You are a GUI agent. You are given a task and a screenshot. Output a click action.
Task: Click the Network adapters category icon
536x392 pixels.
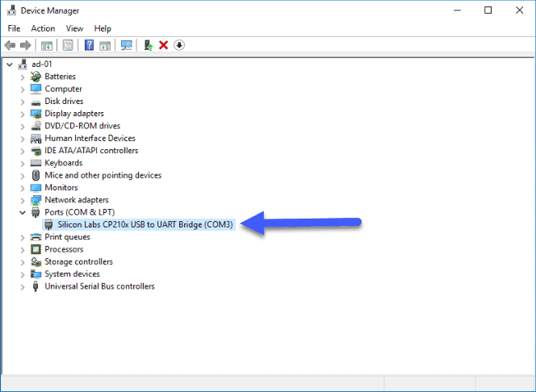(x=36, y=200)
